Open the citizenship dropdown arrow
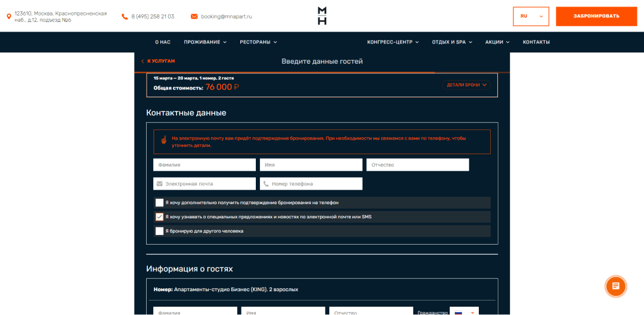644x315 pixels. 472,313
